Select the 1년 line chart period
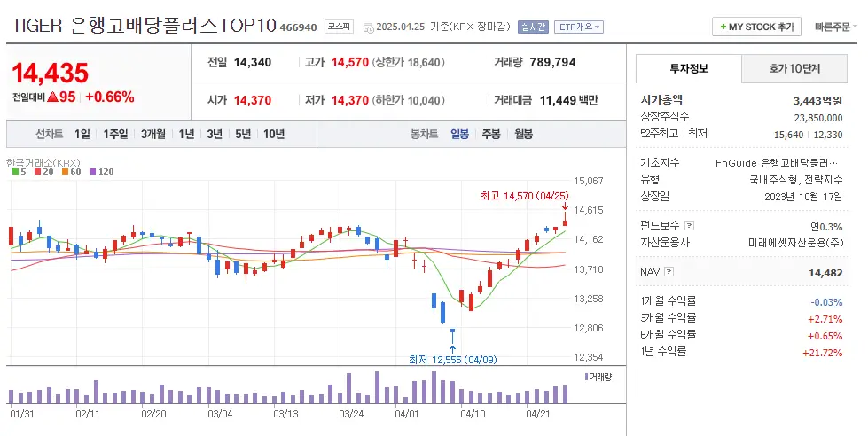Screen dimensions: 868x436 pyautogui.click(x=186, y=134)
